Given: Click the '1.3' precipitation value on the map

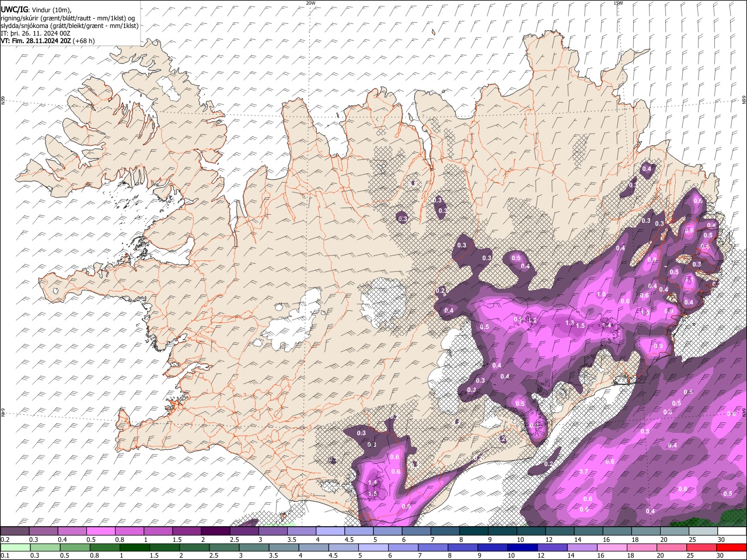Looking at the screenshot, I should pos(570,323).
